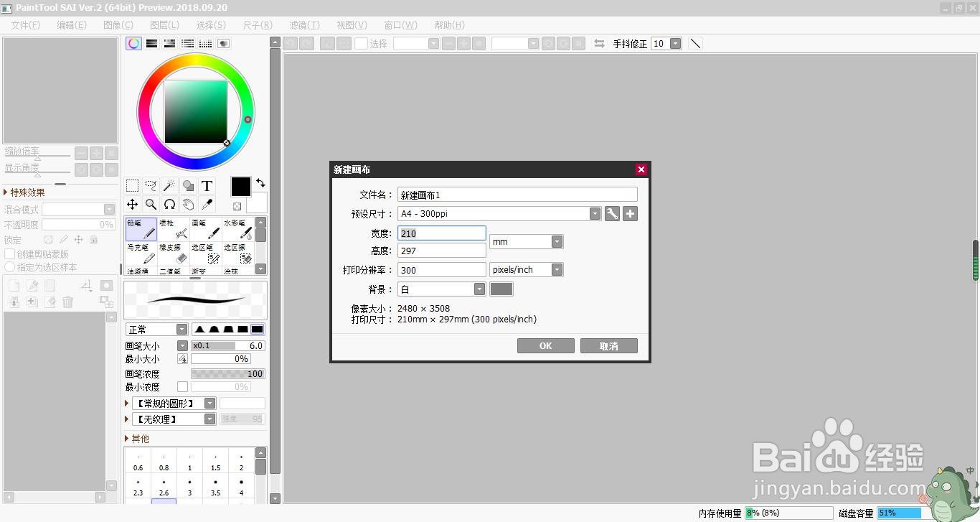Pick the 2.6 brush size preset

click(x=164, y=486)
